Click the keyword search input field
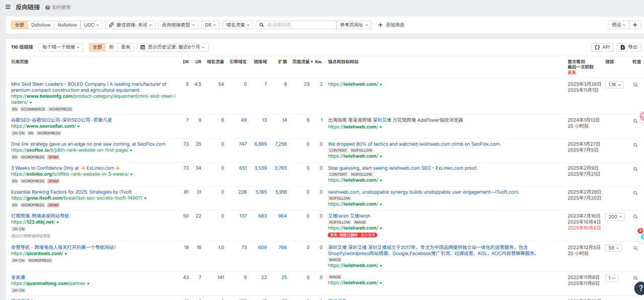This screenshot has width=644, height=300. click(x=297, y=24)
